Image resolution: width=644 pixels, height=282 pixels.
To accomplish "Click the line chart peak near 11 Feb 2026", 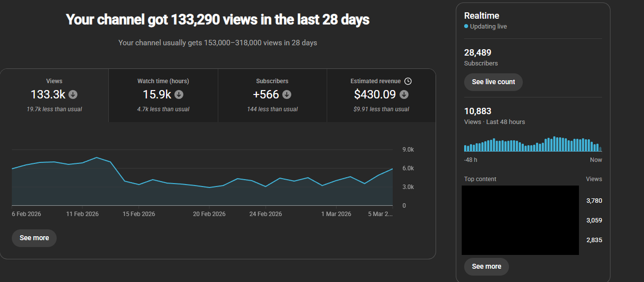I will click(97, 157).
